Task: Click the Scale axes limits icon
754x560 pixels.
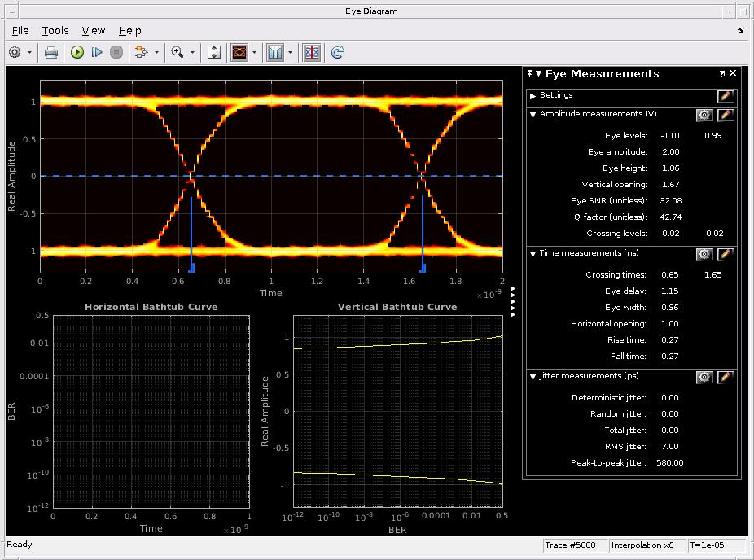Action: pos(214,52)
